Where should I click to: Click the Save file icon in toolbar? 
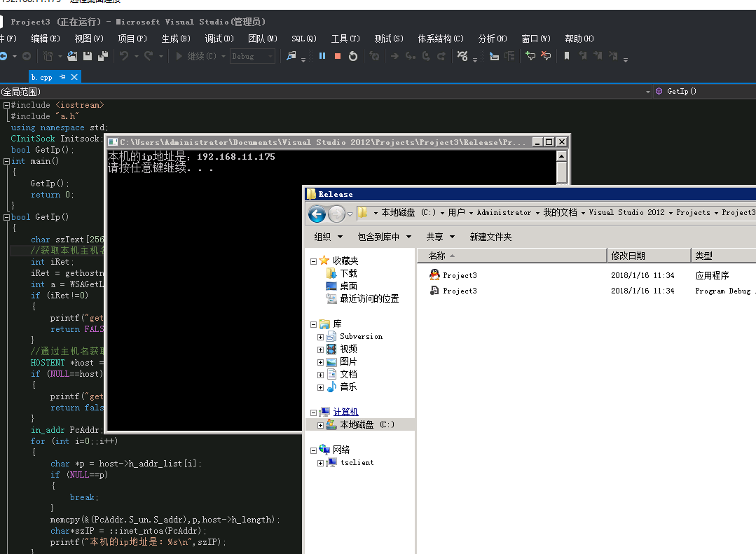[88, 56]
